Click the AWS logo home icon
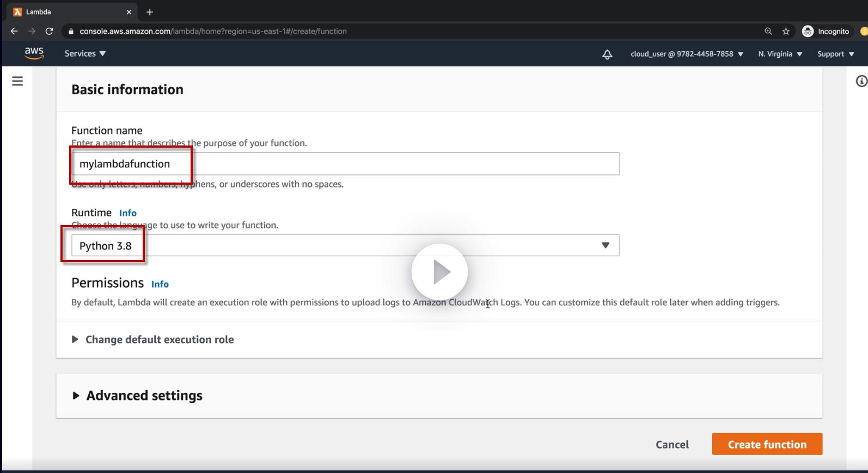 (x=34, y=53)
